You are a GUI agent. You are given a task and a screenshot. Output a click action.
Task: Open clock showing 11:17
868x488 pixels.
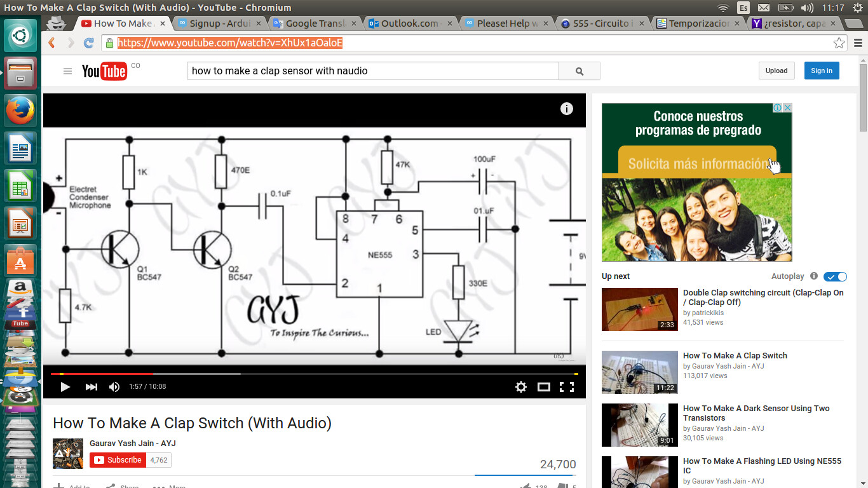(832, 8)
